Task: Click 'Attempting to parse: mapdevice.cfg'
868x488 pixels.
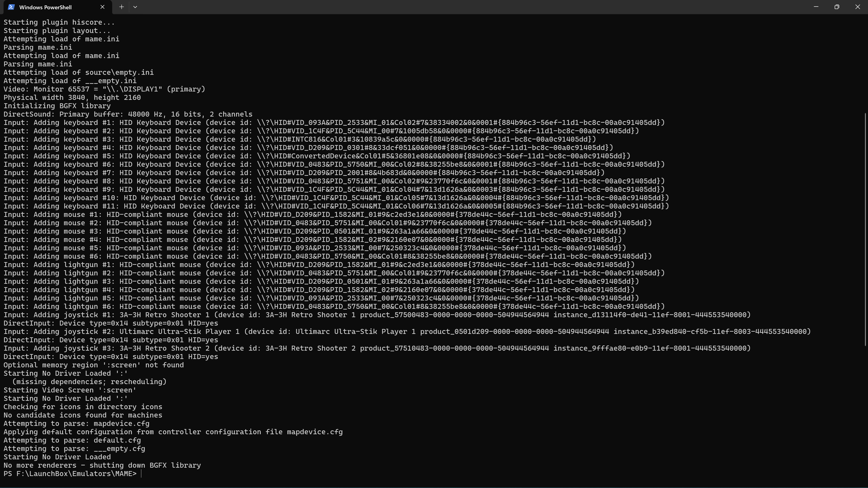Action: click(x=76, y=424)
